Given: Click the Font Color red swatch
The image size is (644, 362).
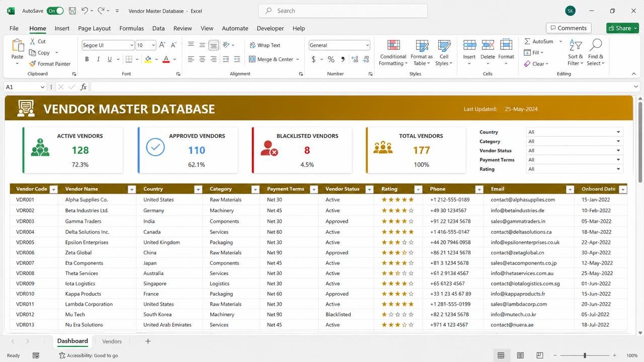Looking at the screenshot, I should tap(166, 59).
